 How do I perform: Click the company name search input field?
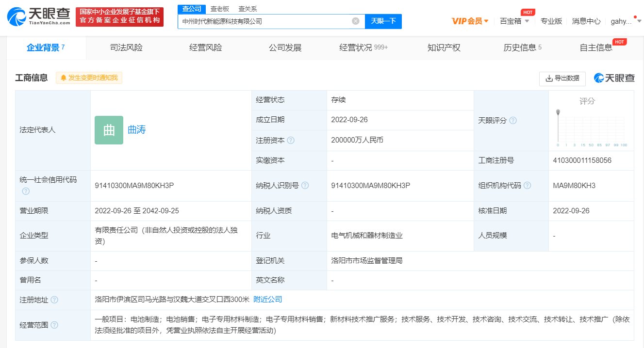point(264,21)
